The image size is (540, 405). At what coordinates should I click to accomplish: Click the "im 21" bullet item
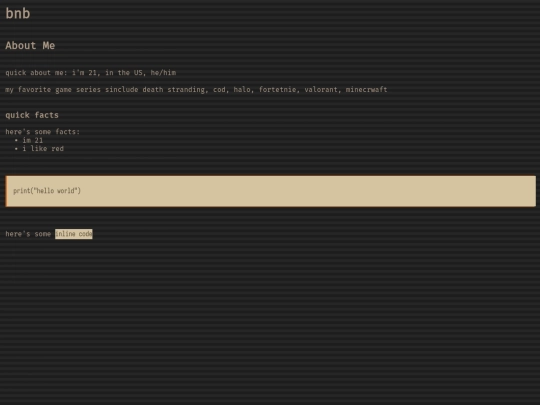click(x=33, y=140)
